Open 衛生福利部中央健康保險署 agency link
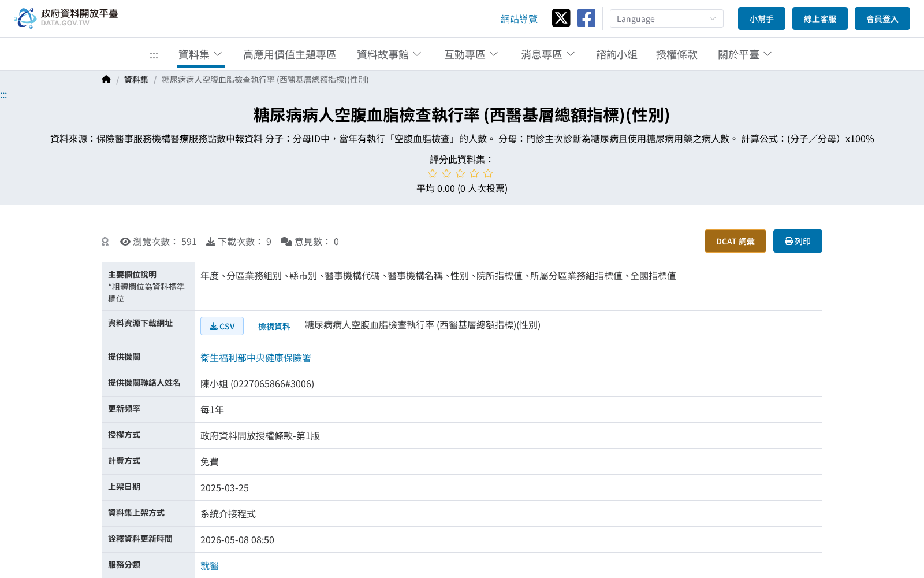This screenshot has width=924, height=578. coord(256,358)
